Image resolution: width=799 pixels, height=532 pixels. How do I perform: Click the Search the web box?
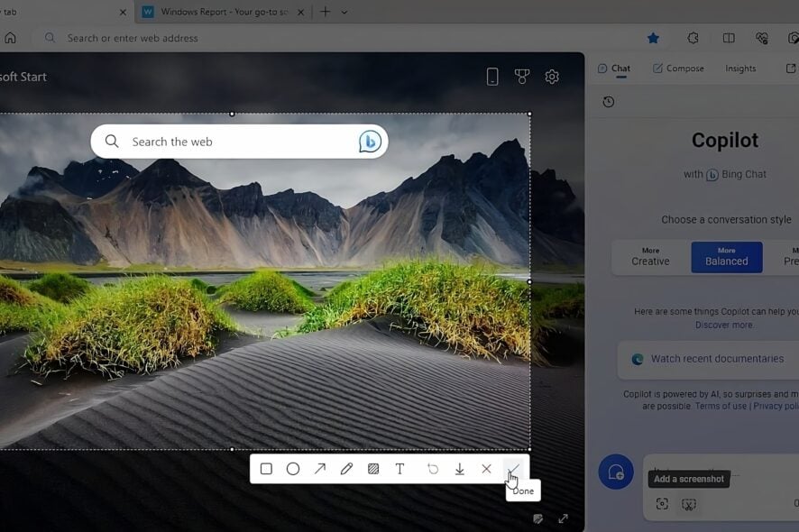(240, 142)
